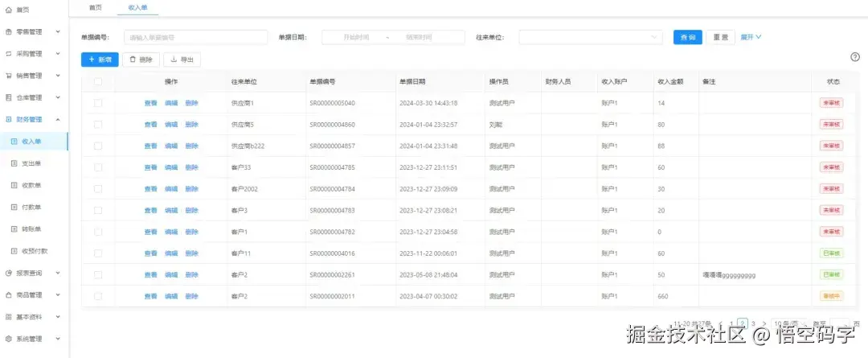Open the 往来单位 dropdown
The image size is (868, 358).
[x=590, y=37]
